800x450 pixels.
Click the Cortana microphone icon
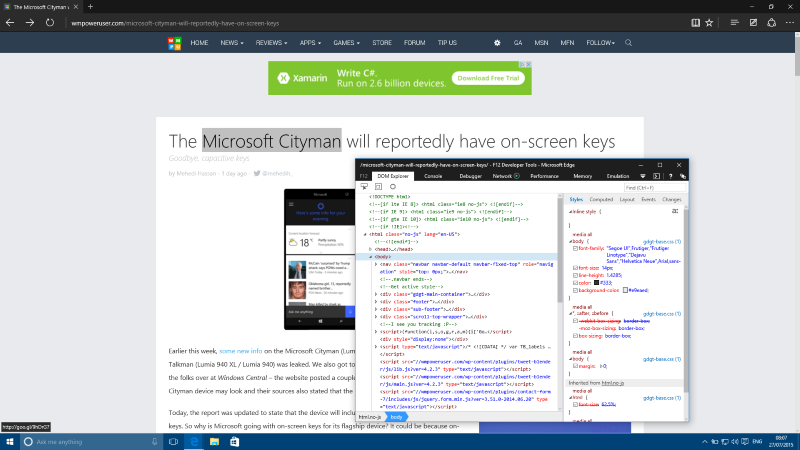pos(154,441)
